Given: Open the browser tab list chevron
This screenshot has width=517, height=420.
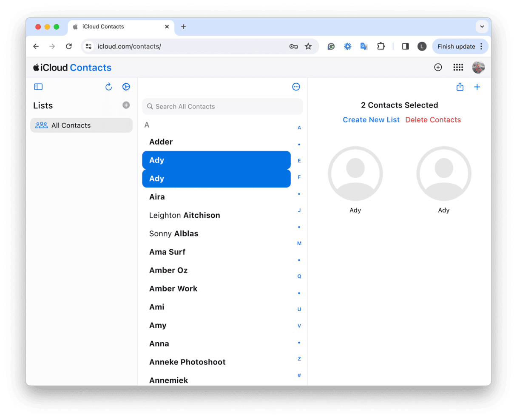Looking at the screenshot, I should 482,26.
